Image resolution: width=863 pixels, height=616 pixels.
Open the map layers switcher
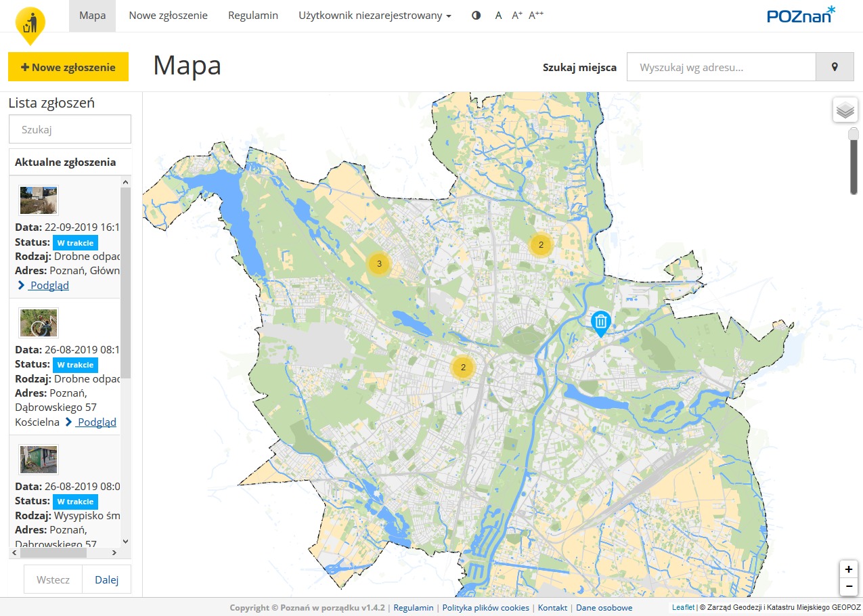tap(845, 110)
